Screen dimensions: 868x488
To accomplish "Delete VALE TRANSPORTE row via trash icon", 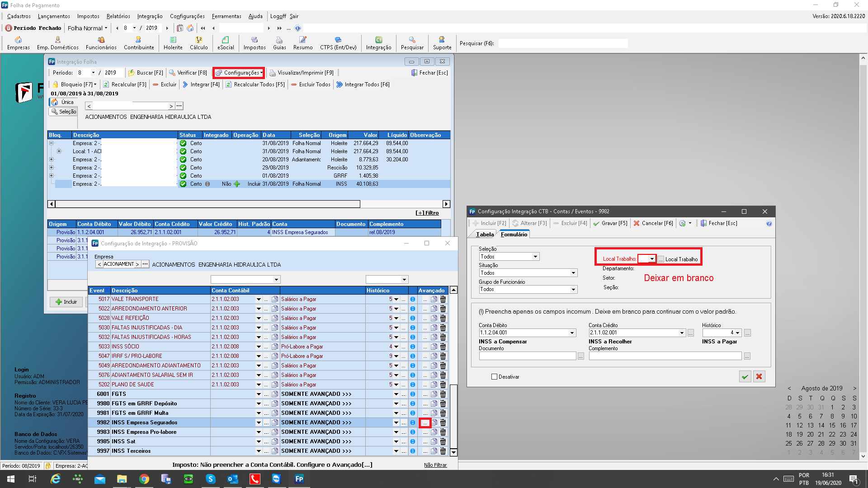I will click(443, 299).
